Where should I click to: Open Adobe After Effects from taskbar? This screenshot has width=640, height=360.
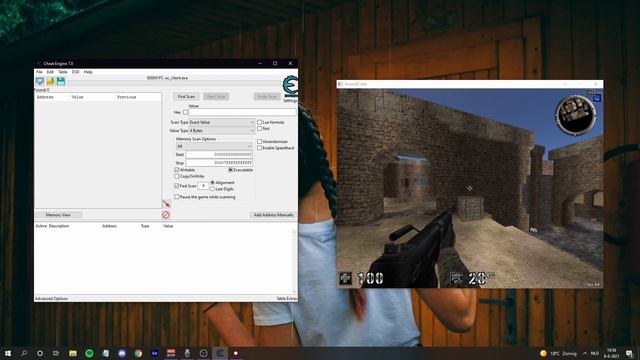click(x=154, y=353)
